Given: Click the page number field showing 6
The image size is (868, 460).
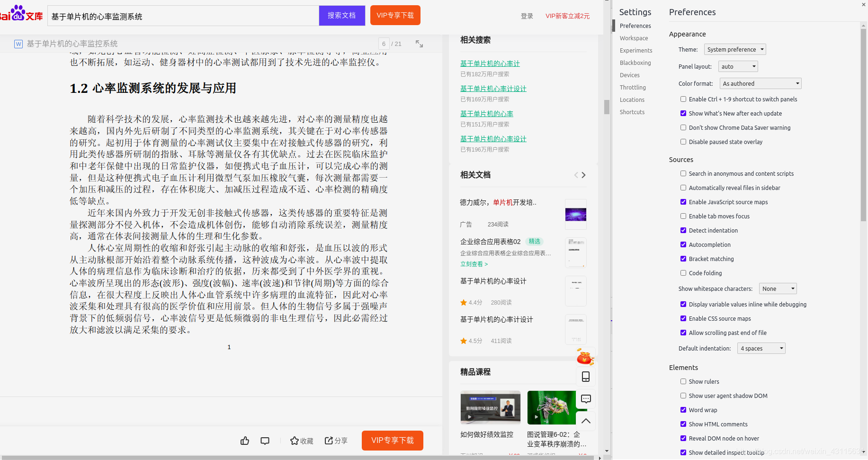Looking at the screenshot, I should coord(384,44).
